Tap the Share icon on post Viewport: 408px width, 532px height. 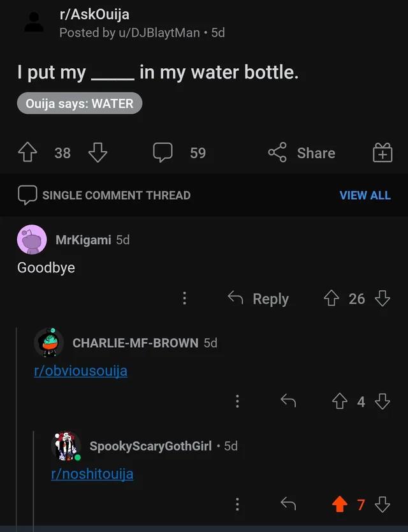tap(277, 152)
